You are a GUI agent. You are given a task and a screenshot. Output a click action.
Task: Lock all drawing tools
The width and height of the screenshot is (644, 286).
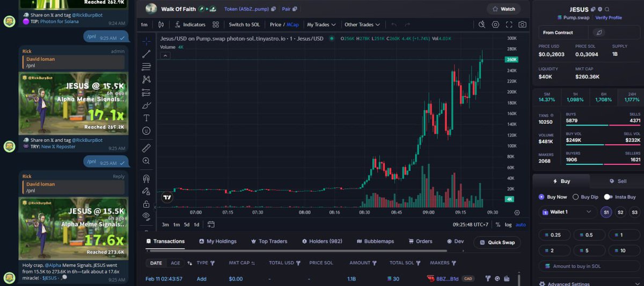coord(146,204)
